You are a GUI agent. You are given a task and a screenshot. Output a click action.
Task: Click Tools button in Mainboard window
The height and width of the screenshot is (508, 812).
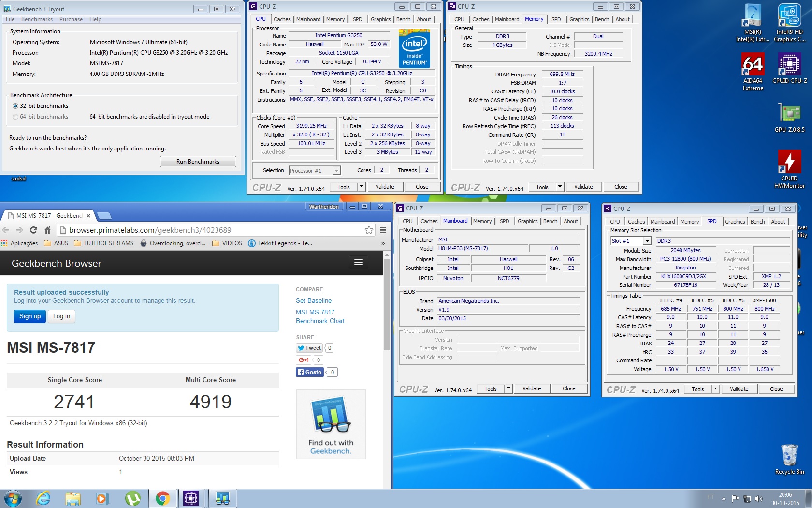[x=491, y=388]
